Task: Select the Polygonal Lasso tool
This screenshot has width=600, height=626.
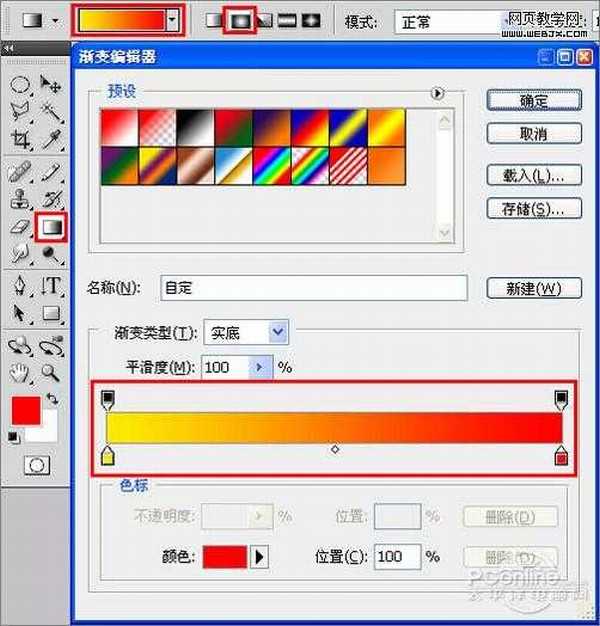Action: coord(20,111)
